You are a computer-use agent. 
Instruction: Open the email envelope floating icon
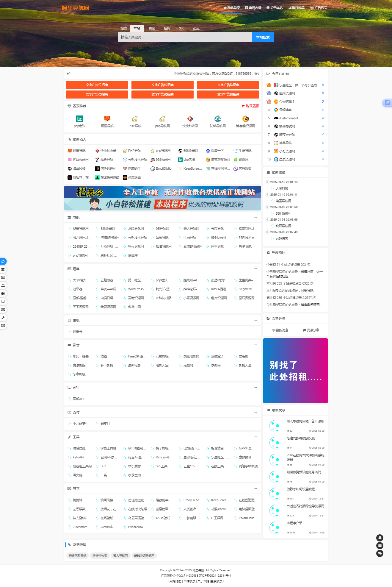tap(380, 546)
